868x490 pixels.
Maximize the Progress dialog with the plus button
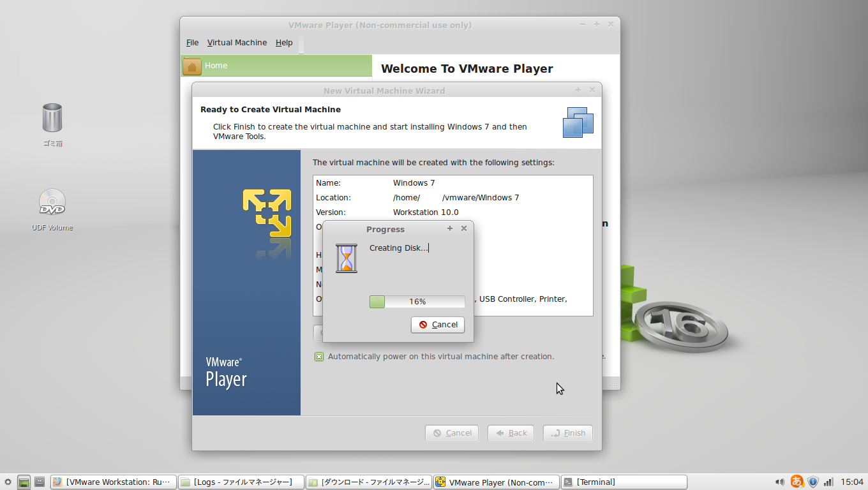coord(450,228)
